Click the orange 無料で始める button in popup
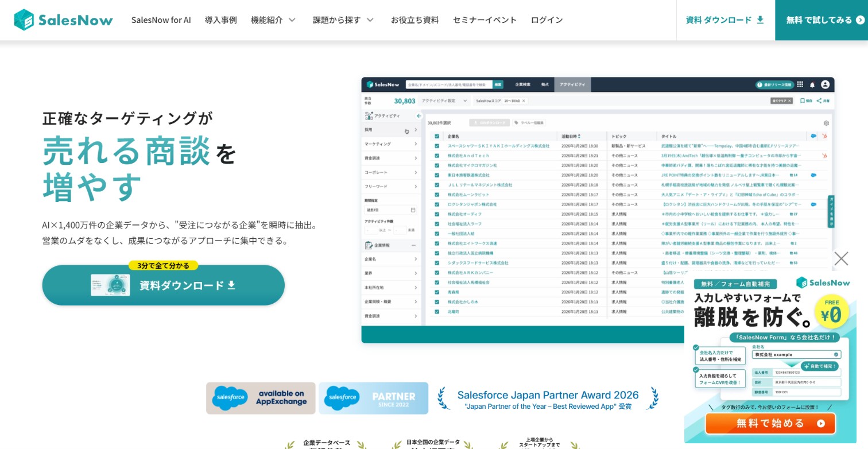Screen dimensions: 868x449 click(770, 423)
